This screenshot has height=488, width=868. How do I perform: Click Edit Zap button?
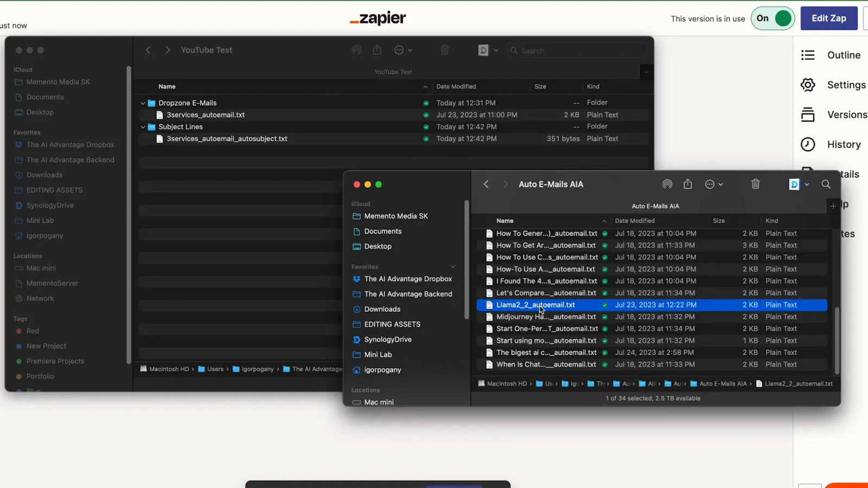pos(828,18)
